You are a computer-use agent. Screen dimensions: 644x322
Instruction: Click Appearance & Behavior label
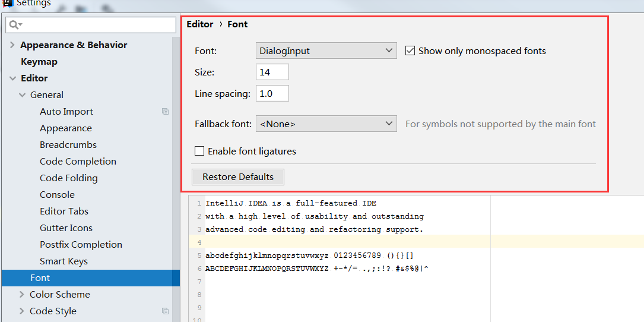click(x=74, y=45)
